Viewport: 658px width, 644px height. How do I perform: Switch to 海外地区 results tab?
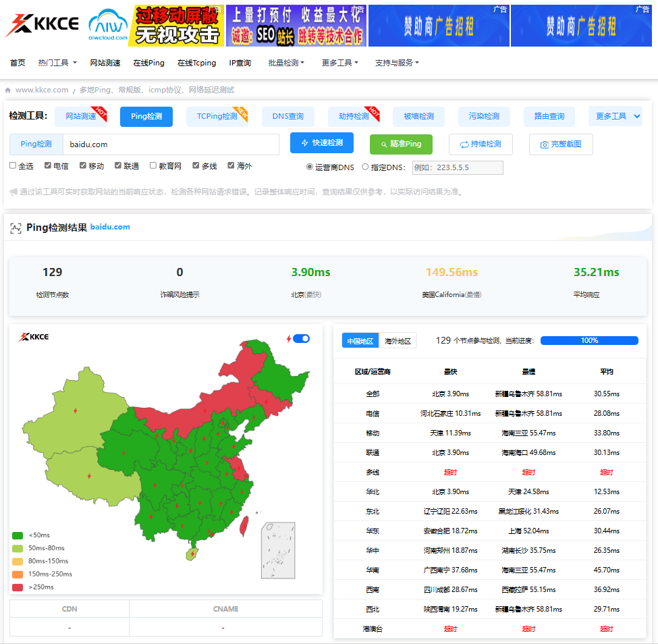[397, 341]
